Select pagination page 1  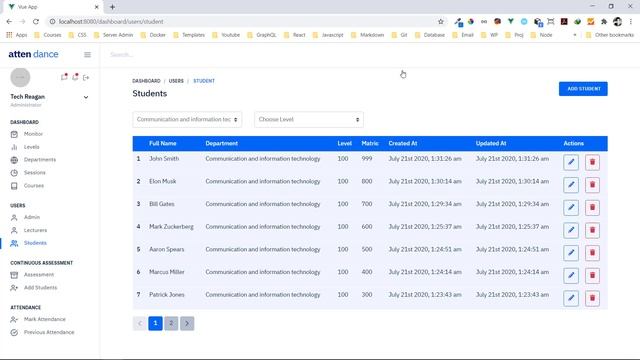click(x=155, y=323)
